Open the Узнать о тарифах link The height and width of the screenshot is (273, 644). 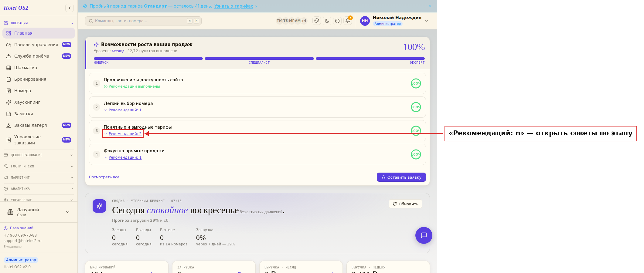click(233, 6)
